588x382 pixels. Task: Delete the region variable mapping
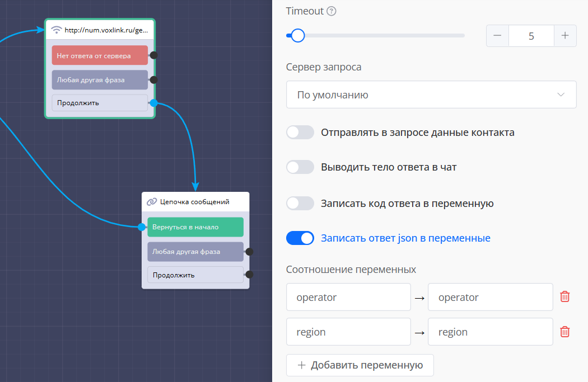pyautogui.click(x=565, y=332)
